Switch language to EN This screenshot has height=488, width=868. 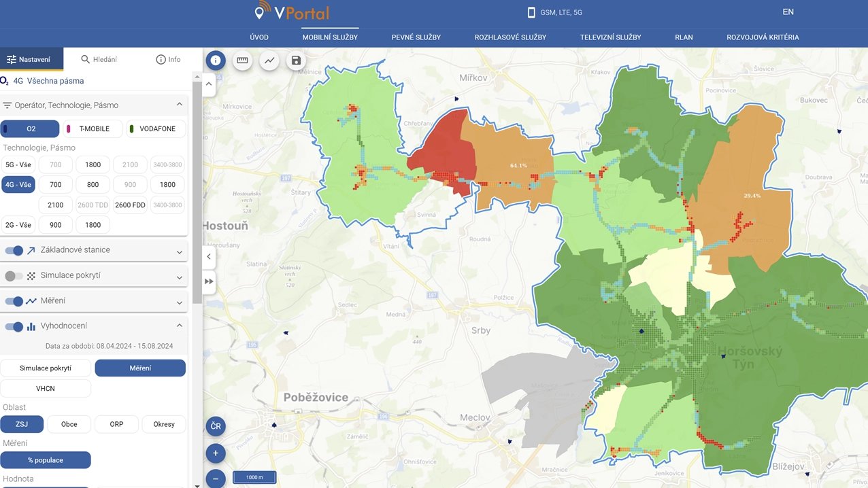point(788,12)
